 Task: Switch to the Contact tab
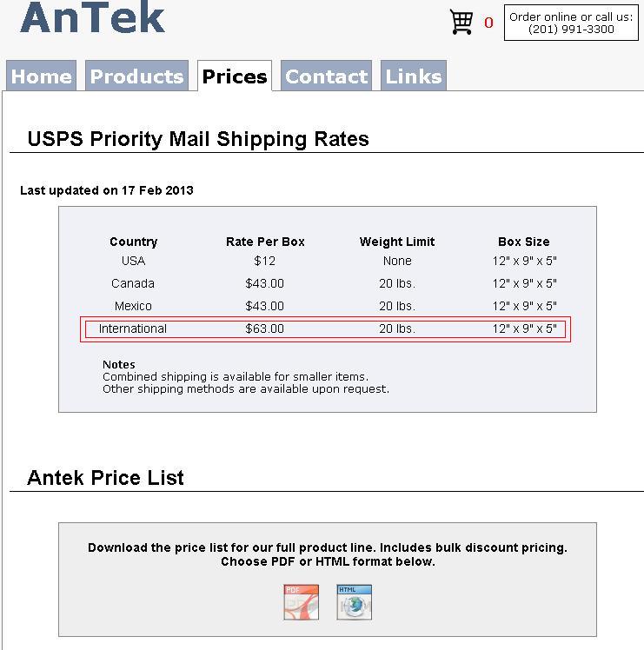click(326, 76)
